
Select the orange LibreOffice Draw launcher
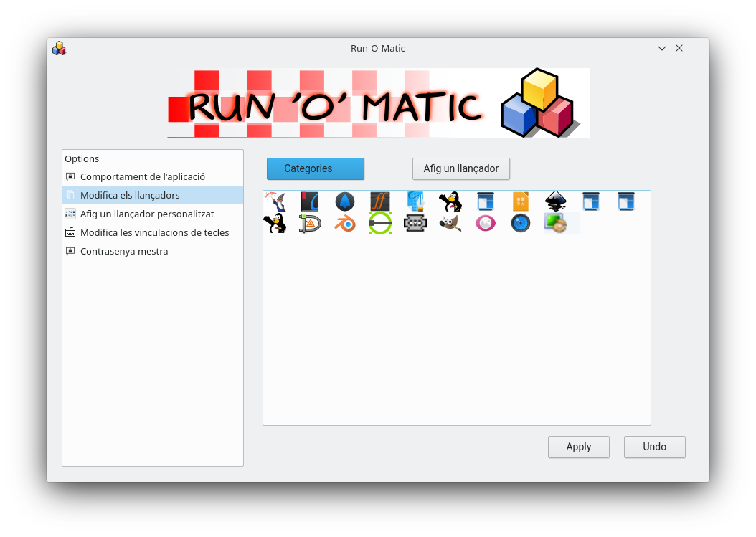521,201
